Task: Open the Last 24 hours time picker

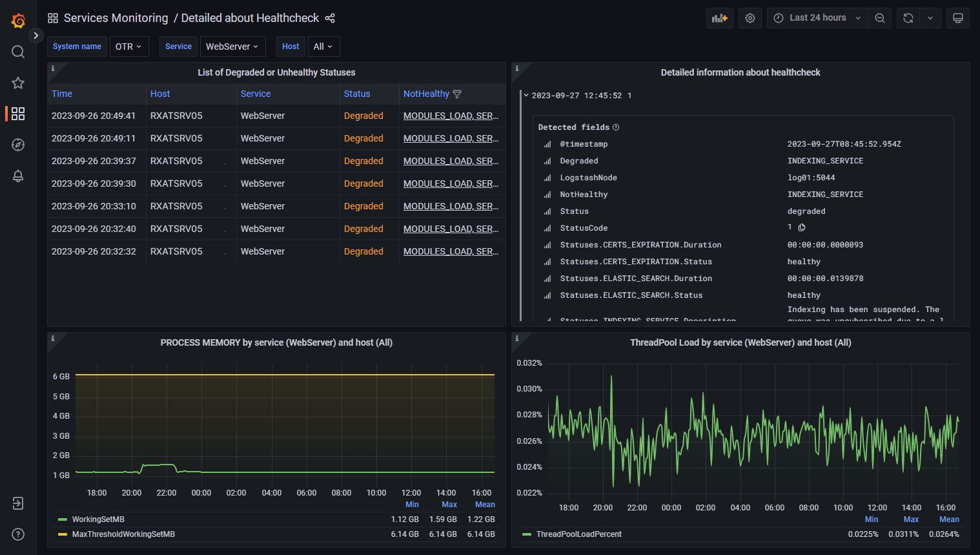Action: (x=817, y=18)
